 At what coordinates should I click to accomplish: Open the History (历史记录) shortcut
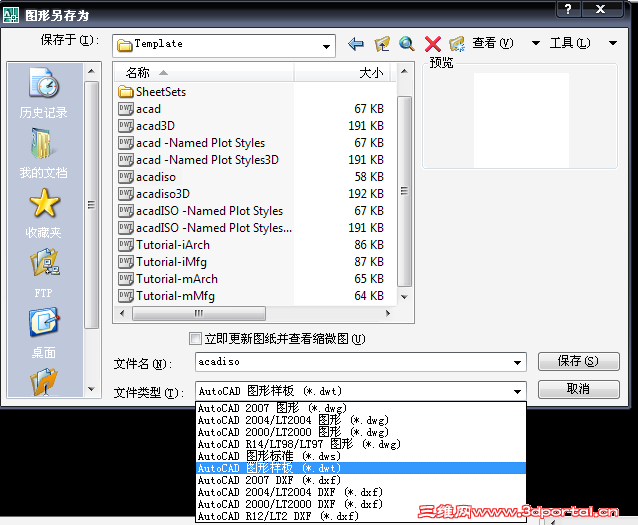point(44,93)
